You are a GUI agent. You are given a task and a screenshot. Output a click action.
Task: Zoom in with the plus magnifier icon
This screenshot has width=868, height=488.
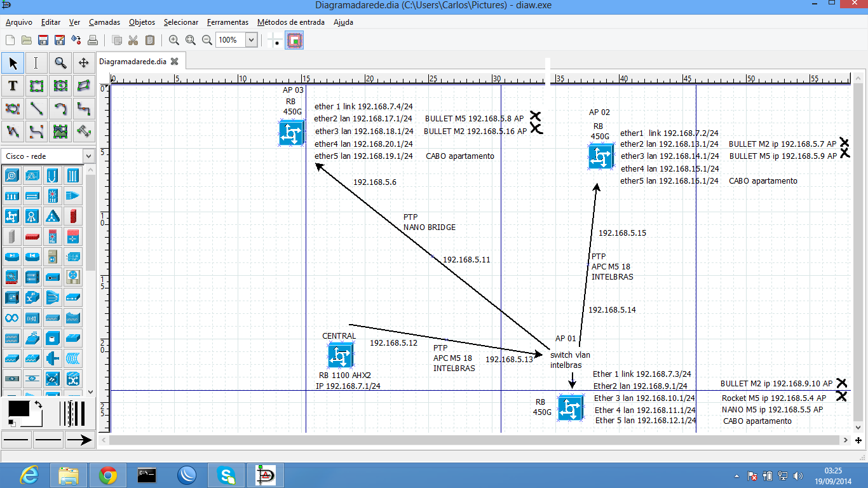click(x=174, y=40)
